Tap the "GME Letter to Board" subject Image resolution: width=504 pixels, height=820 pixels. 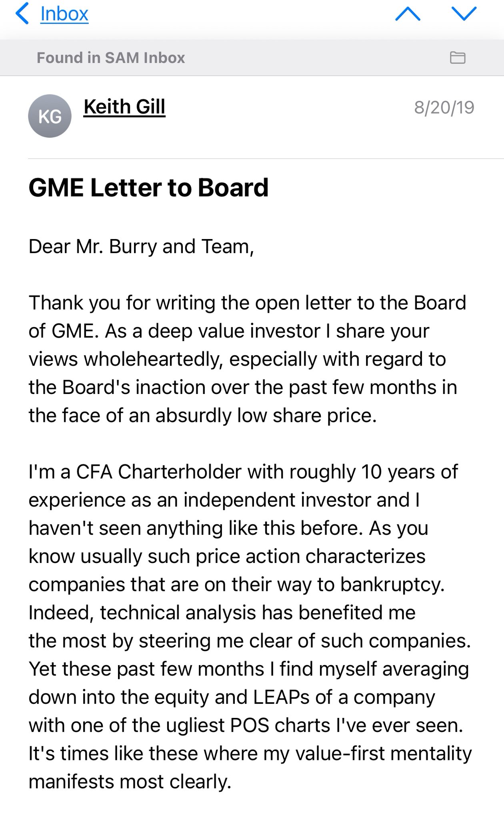pos(148,187)
